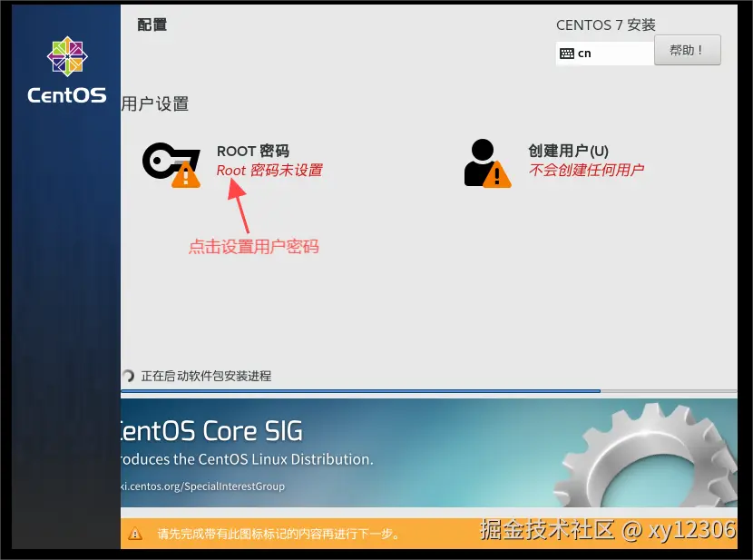Click the warning triangle in the orange bar

[135, 534]
